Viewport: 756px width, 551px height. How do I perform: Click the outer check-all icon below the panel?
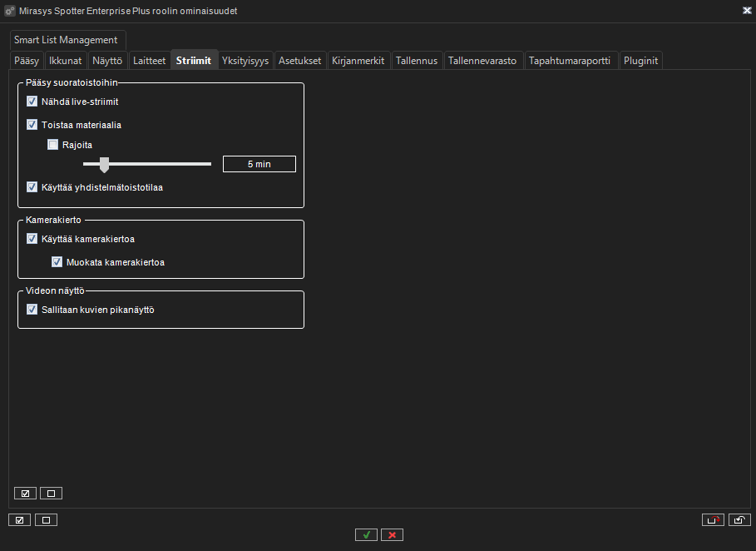pyautogui.click(x=19, y=520)
